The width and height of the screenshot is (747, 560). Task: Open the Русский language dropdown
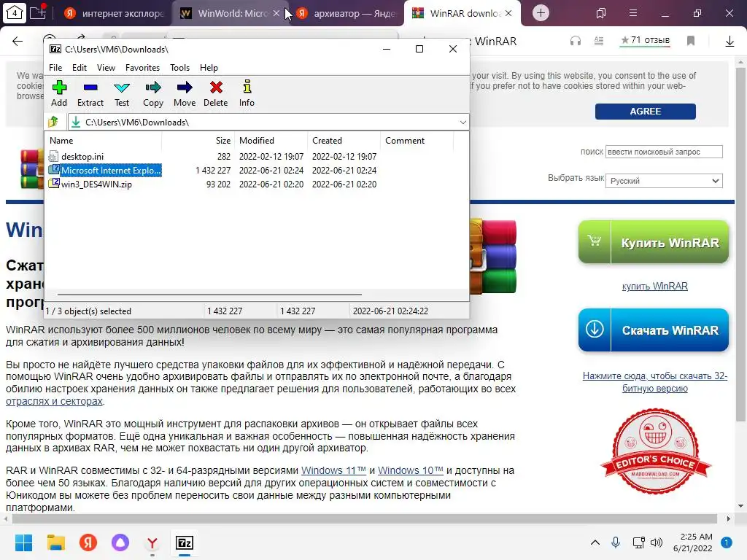(664, 181)
